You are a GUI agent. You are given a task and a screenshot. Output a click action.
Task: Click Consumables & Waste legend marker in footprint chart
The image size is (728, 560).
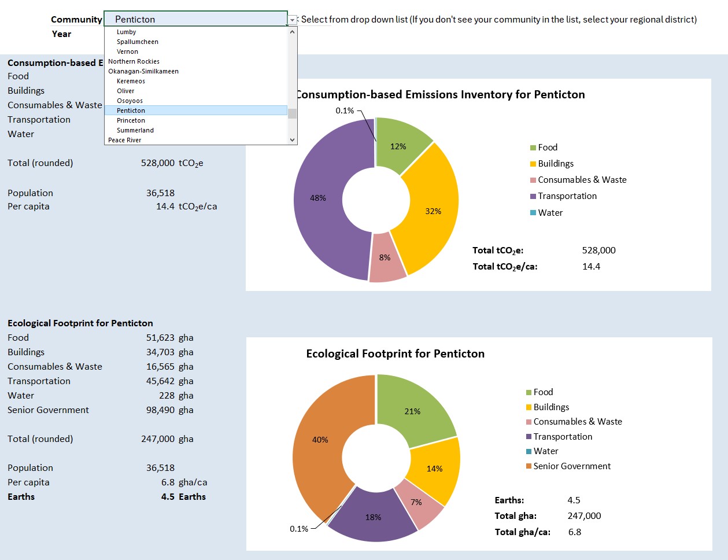pyautogui.click(x=529, y=422)
